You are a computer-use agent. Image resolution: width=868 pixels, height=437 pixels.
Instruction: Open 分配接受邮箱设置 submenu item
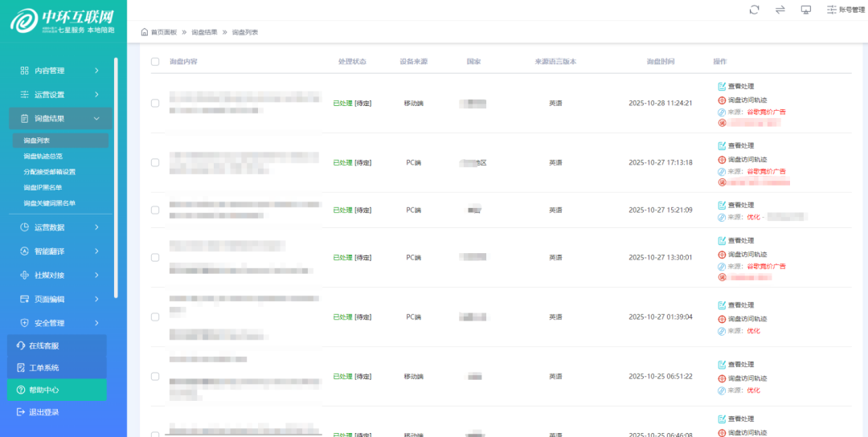click(49, 172)
